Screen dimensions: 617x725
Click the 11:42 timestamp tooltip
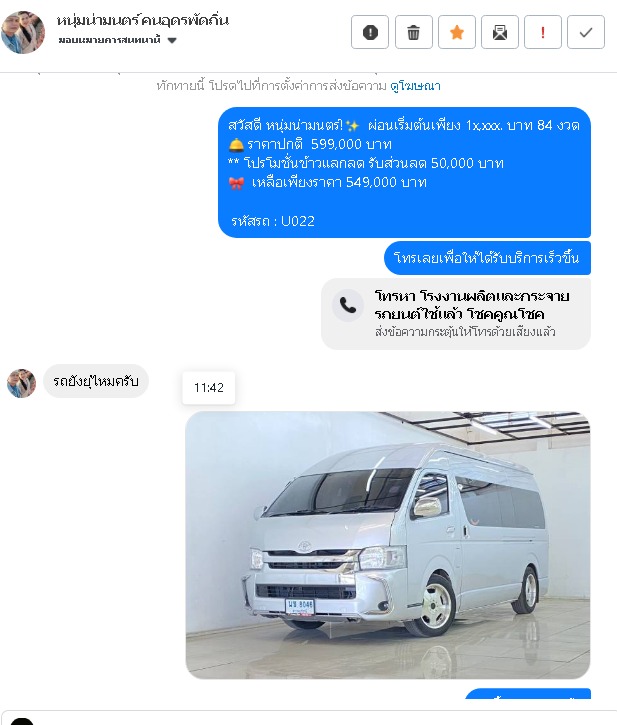209,387
